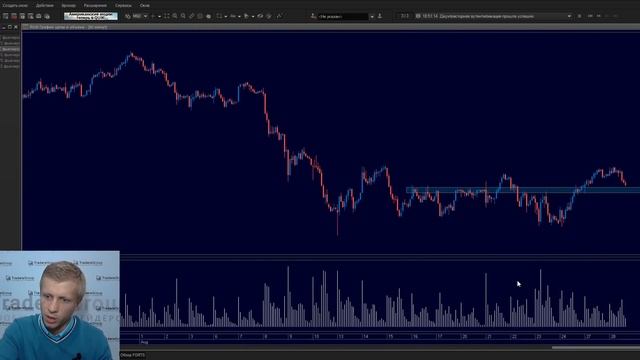Open the "Сервисы" menu
This screenshot has width=640, height=360.
(x=123, y=6)
